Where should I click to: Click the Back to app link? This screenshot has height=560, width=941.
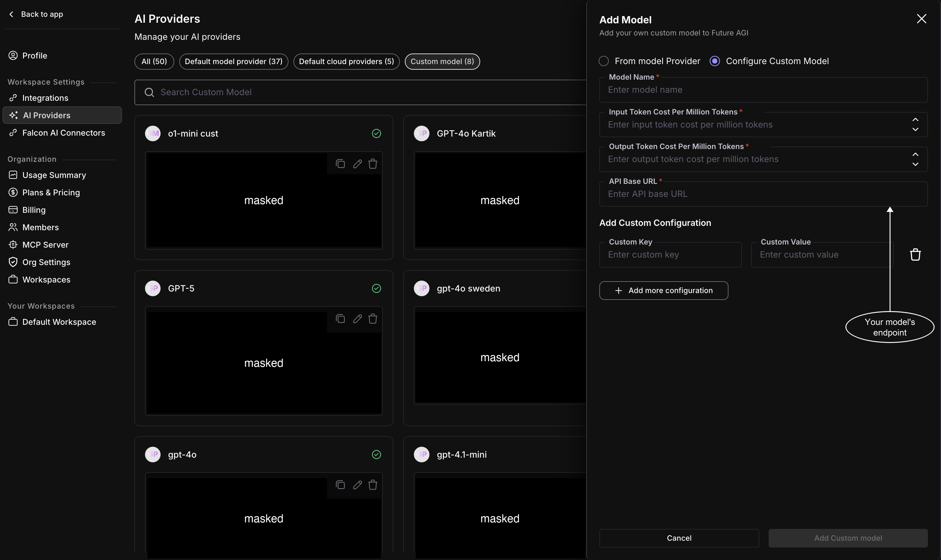(x=36, y=14)
